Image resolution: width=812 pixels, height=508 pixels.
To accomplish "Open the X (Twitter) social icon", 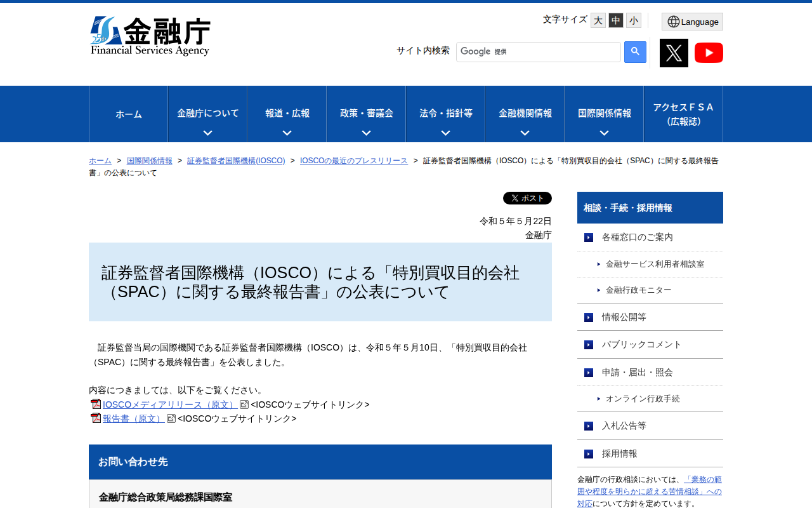I will [x=674, y=53].
